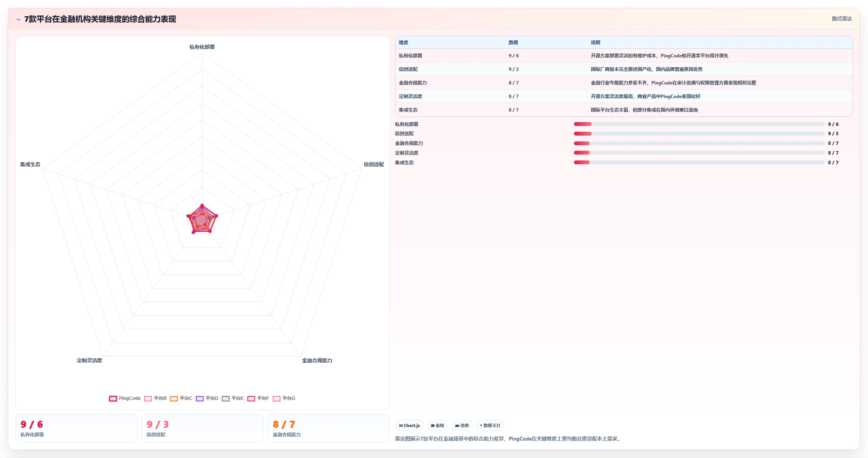Click the 集成生态 progress bar
Image resolution: width=868 pixels, height=458 pixels.
tap(699, 163)
